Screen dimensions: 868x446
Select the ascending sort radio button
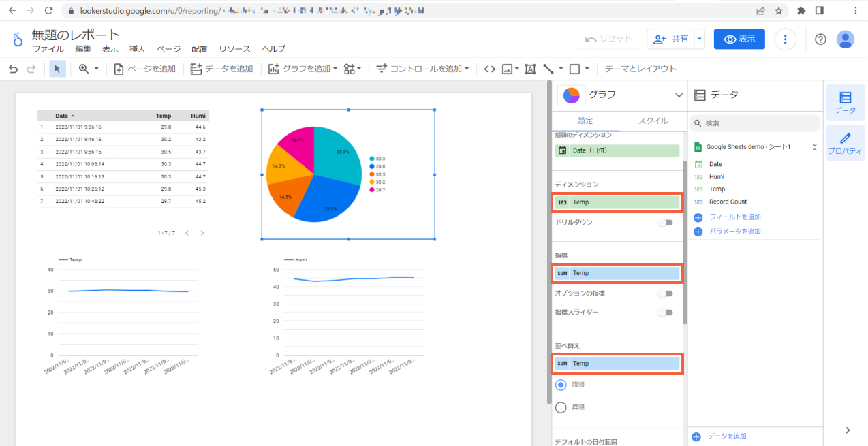pos(561,407)
